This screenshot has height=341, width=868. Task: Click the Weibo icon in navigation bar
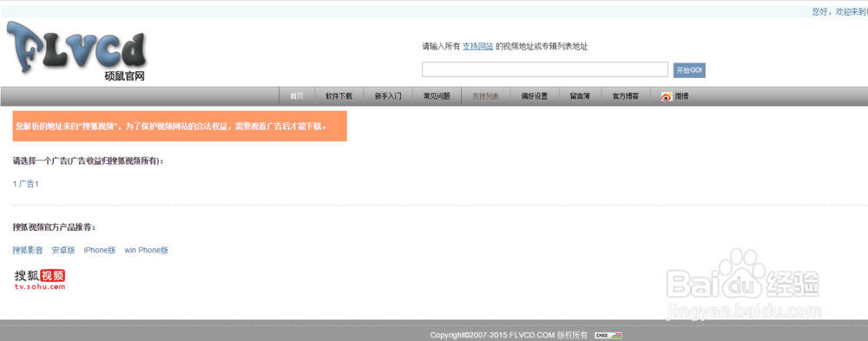coord(667,96)
